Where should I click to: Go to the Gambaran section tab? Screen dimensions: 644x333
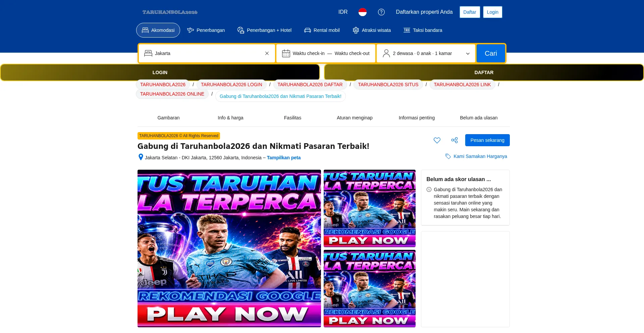point(168,118)
